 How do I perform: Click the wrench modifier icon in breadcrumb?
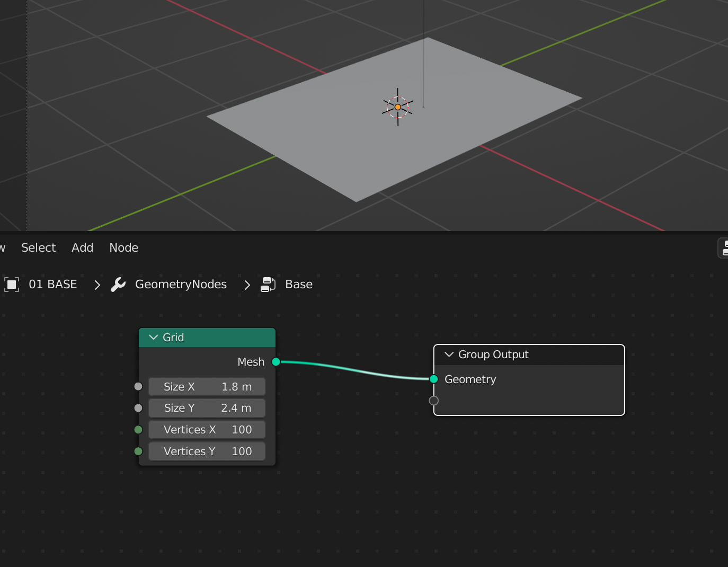pyautogui.click(x=118, y=285)
